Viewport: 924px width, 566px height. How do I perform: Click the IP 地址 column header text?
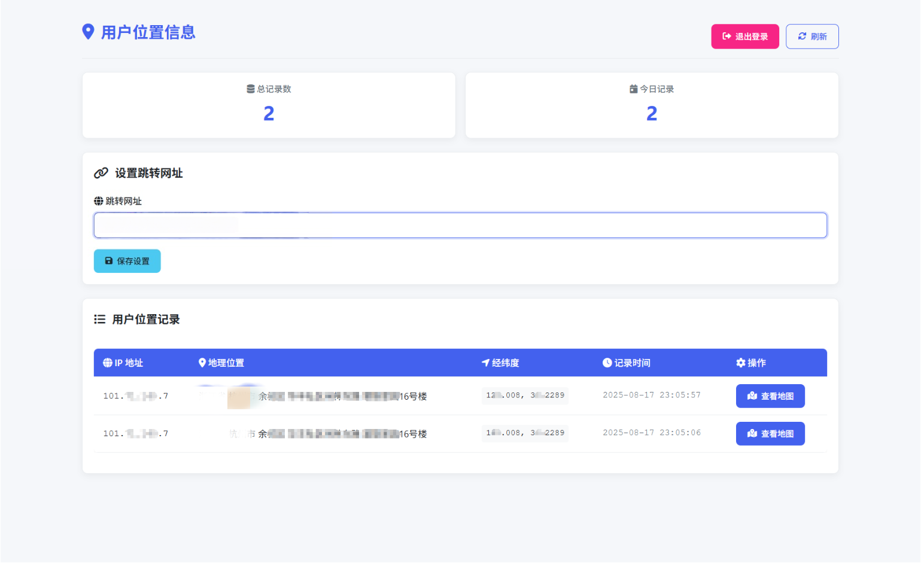pyautogui.click(x=129, y=363)
